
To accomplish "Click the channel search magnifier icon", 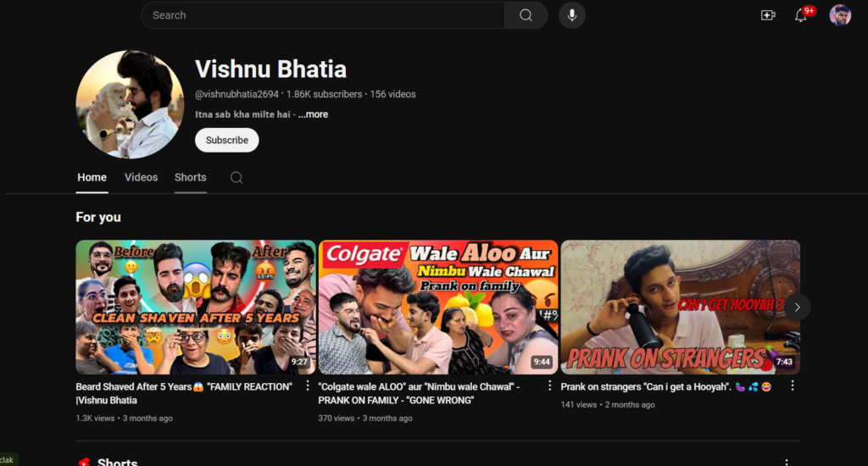I will click(236, 177).
